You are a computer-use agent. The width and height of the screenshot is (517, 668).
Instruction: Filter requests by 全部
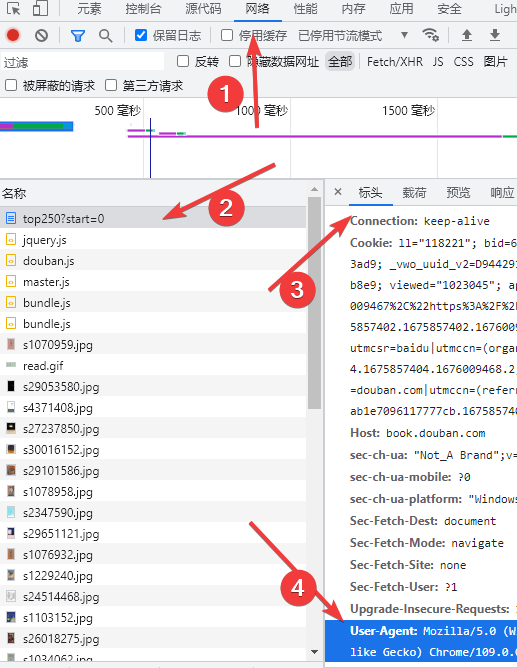point(340,62)
